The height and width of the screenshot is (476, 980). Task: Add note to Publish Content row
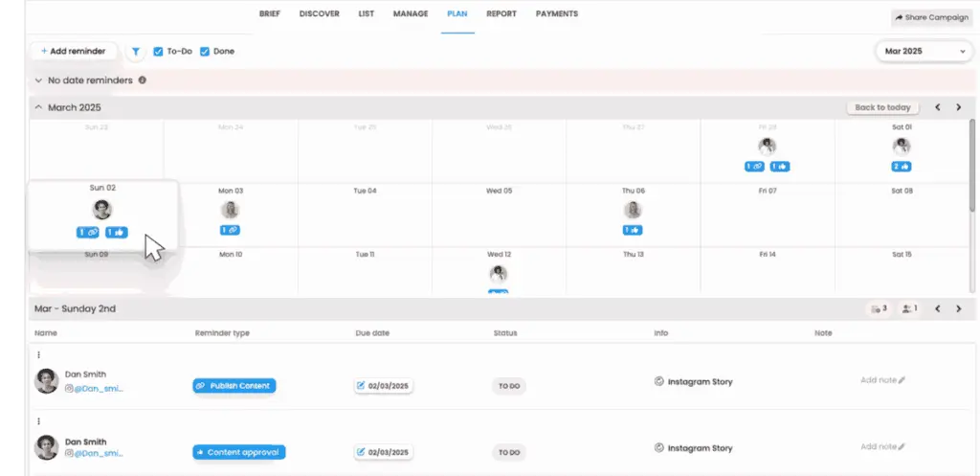pos(882,380)
